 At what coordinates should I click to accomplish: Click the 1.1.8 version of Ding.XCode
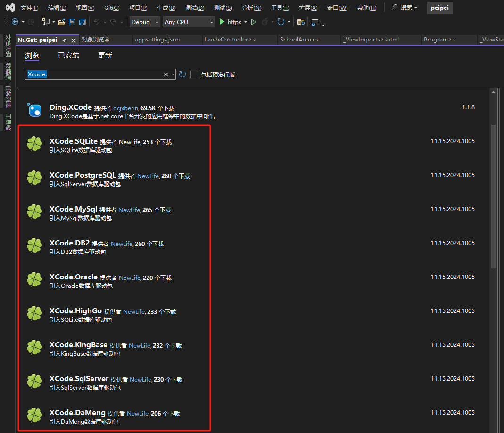468,107
